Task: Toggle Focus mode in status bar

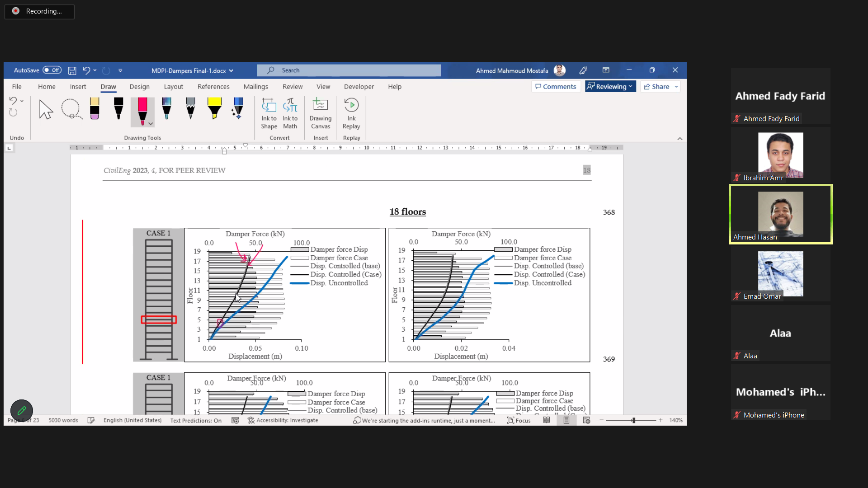Action: point(519,421)
